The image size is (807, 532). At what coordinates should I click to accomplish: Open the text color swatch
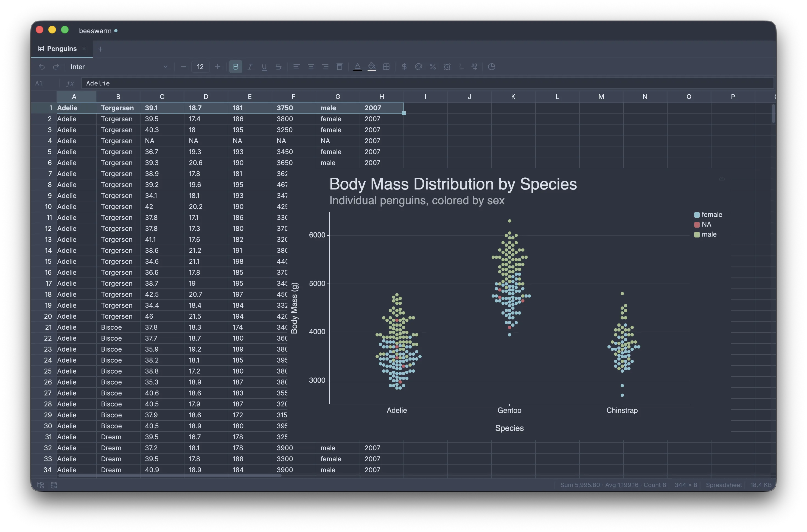point(357,67)
